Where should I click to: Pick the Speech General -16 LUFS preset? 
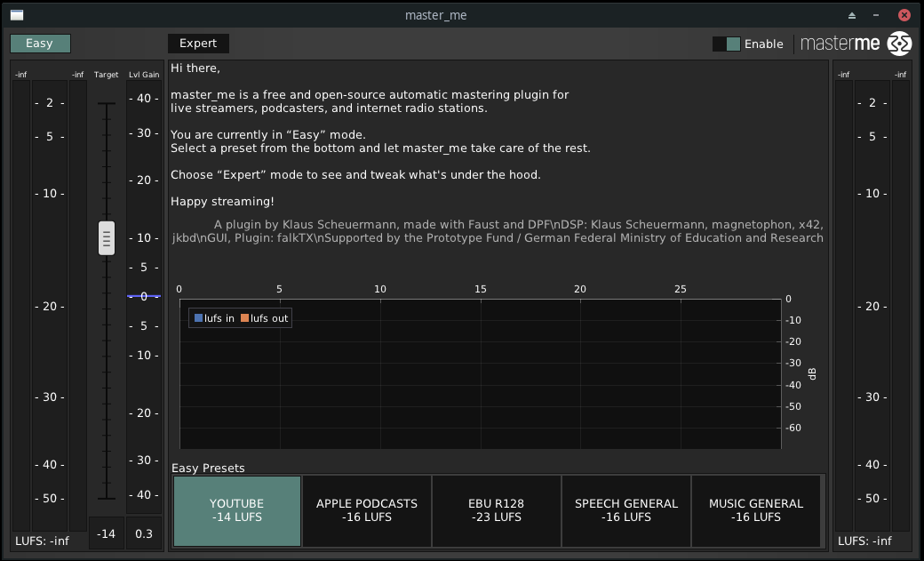click(x=625, y=511)
